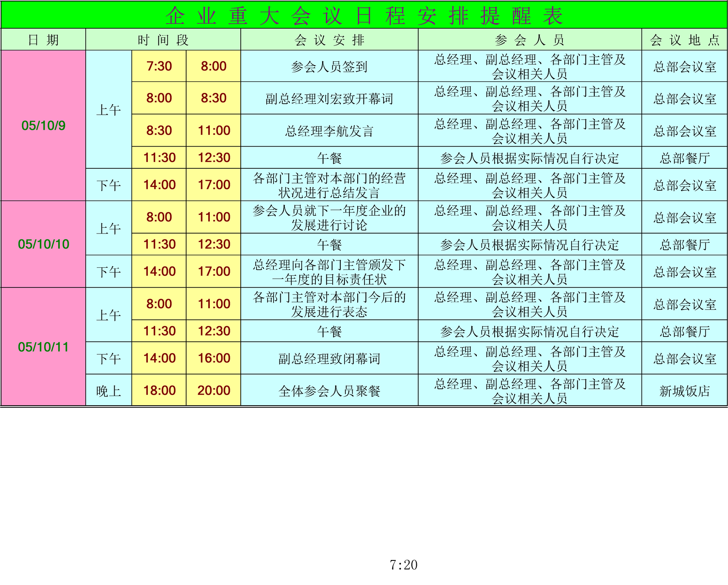Select the 05/10/9 date cell

click(x=43, y=126)
